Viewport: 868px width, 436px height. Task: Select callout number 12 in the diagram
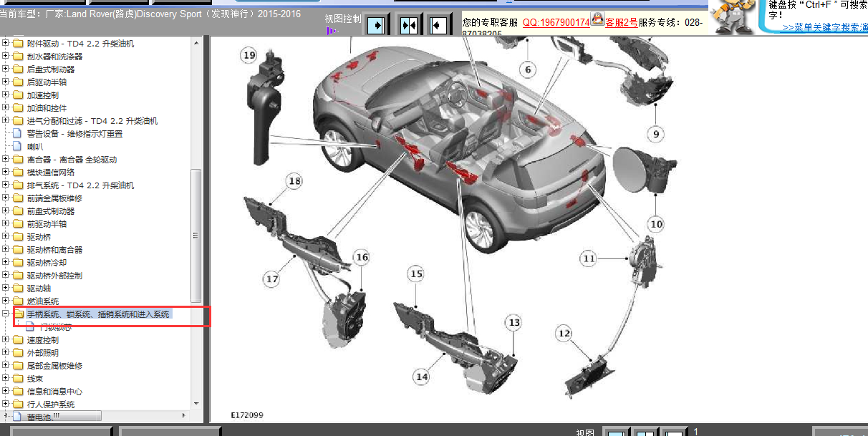click(x=564, y=333)
